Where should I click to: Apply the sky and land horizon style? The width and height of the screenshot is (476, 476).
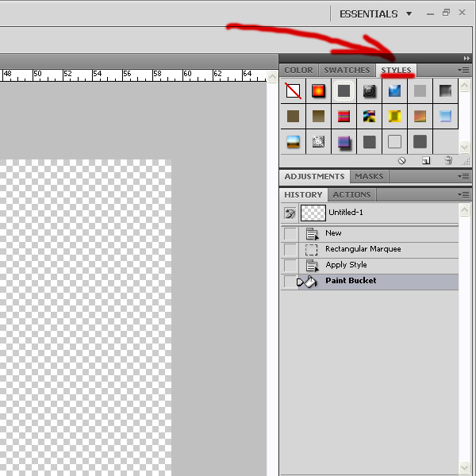tap(293, 142)
